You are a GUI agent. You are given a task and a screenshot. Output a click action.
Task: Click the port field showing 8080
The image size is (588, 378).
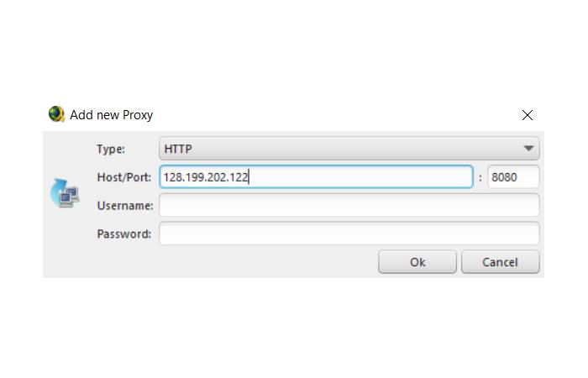click(x=513, y=176)
